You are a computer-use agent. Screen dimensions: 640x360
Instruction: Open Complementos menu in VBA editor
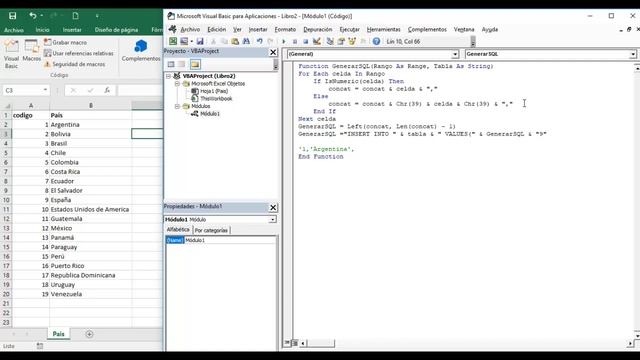[x=427, y=29]
